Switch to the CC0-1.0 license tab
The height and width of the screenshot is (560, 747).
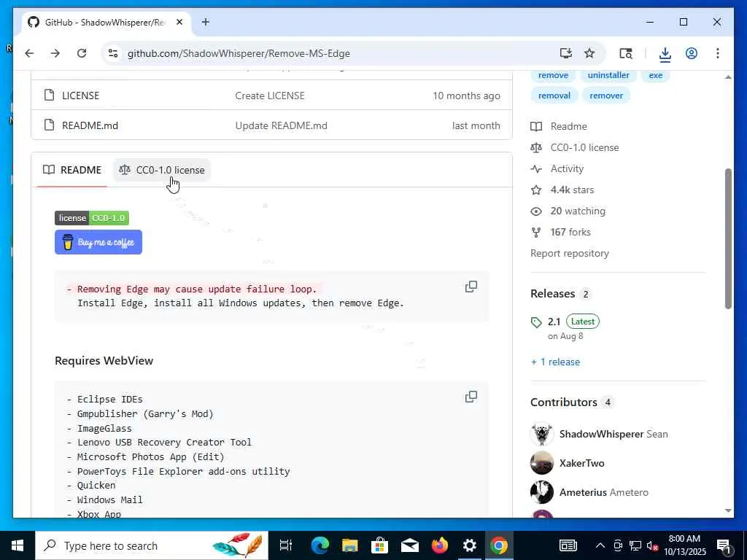(161, 170)
